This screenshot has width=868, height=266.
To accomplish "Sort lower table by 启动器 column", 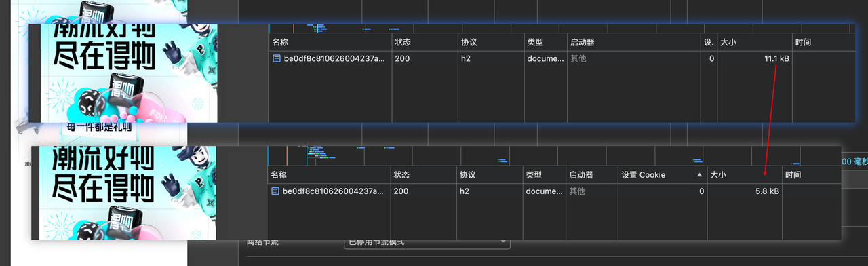I will click(592, 175).
